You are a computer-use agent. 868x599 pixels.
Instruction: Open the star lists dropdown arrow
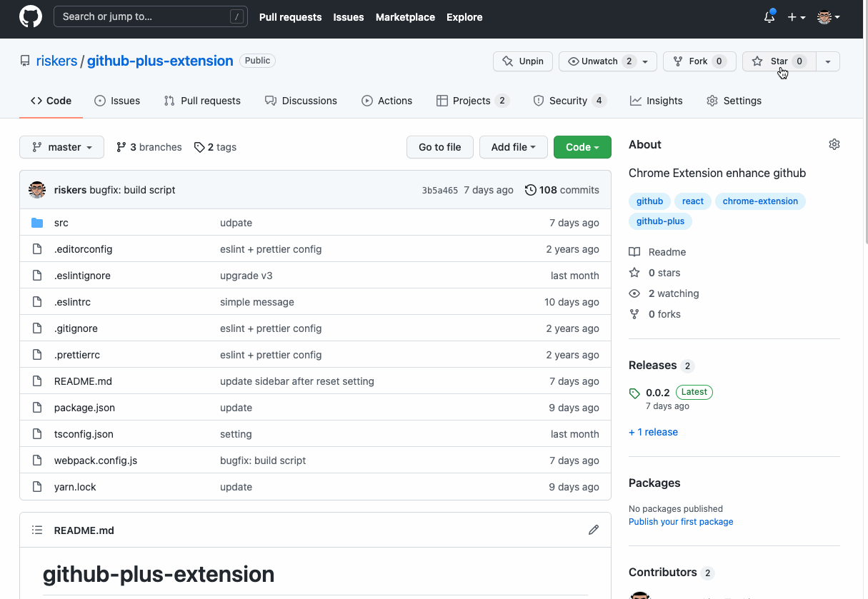pyautogui.click(x=828, y=61)
